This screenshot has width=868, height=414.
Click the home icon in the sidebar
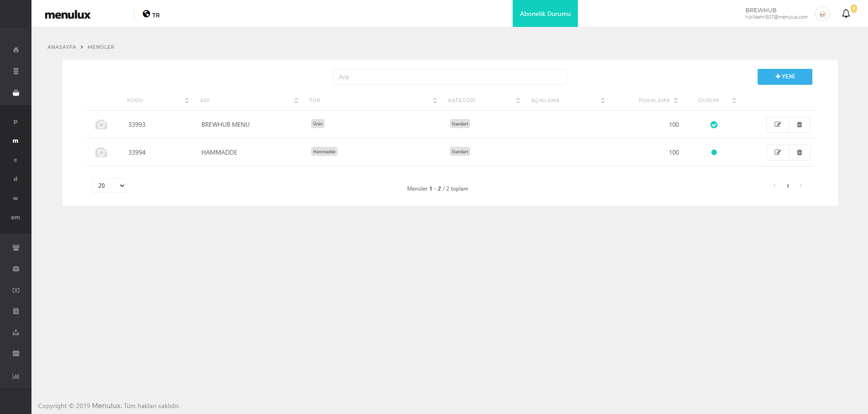16,50
